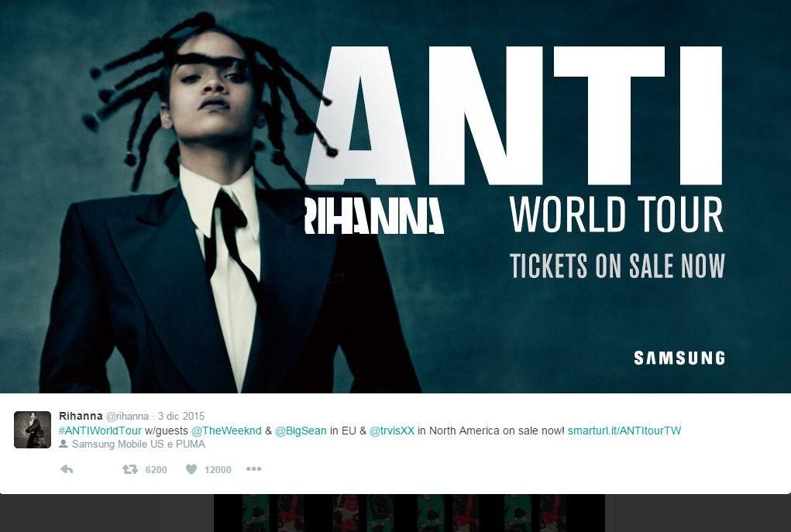Screen dimensions: 791x532
Task: Open the three-dots more options menu
Action: click(253, 469)
